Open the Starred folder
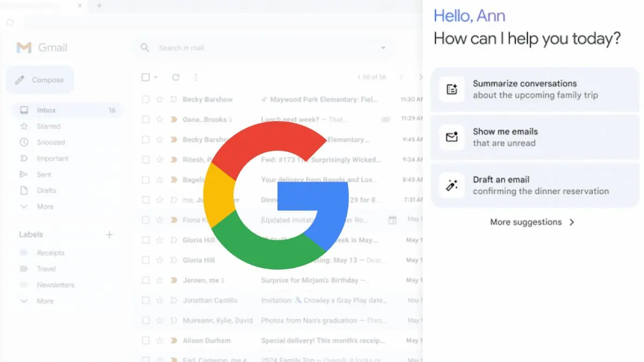The width and height of the screenshot is (644, 362). click(48, 126)
